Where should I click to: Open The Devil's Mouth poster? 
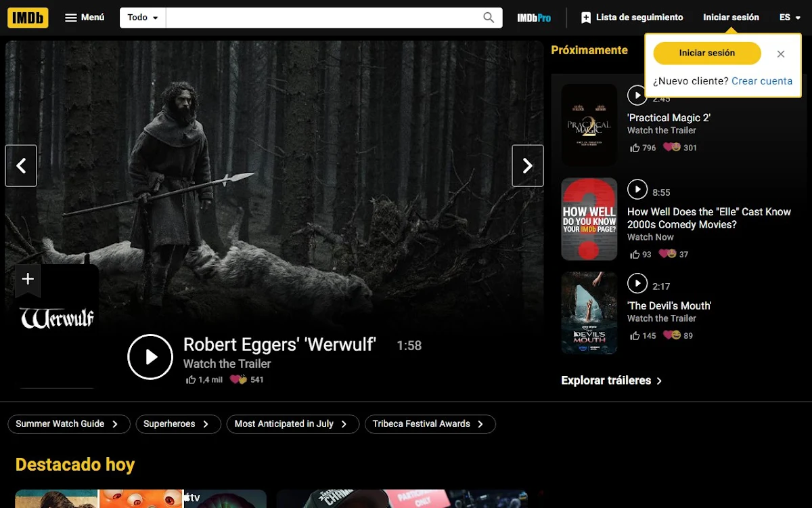click(x=589, y=313)
